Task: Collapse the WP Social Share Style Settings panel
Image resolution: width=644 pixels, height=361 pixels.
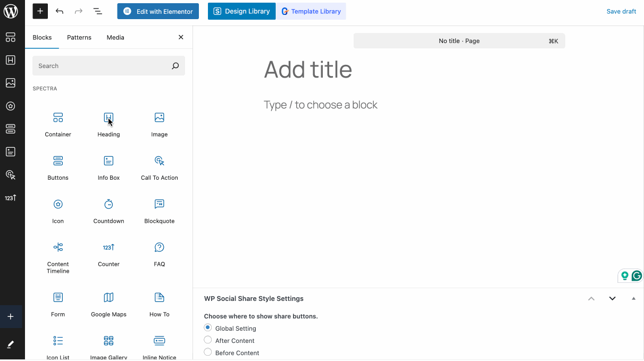Action: pyautogui.click(x=633, y=299)
